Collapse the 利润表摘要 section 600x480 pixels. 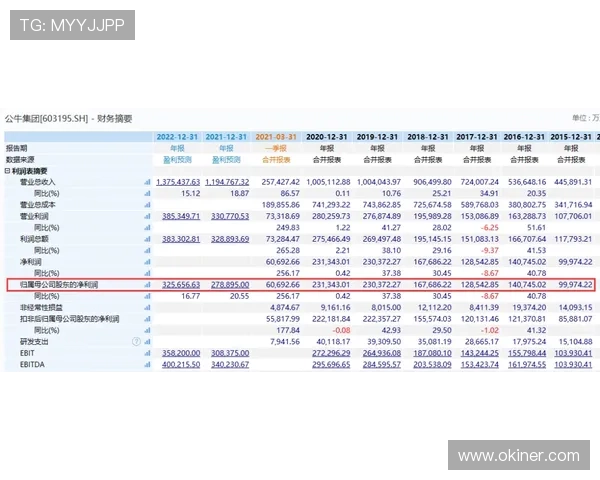[x=8, y=170]
